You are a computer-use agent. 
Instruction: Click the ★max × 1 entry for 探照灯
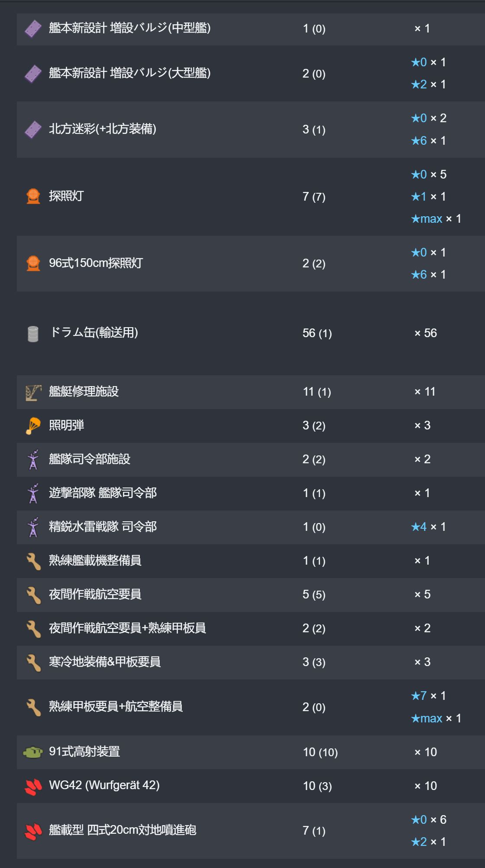coord(436,219)
